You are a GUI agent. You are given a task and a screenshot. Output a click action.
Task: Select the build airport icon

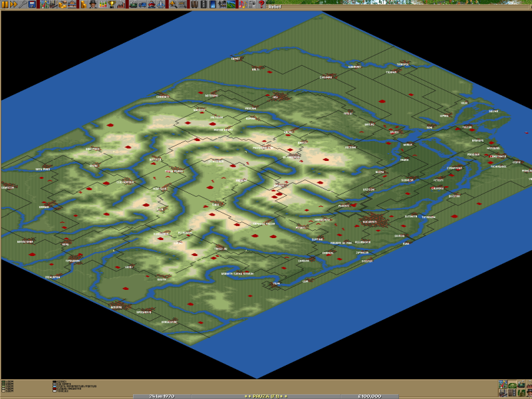click(x=221, y=4)
